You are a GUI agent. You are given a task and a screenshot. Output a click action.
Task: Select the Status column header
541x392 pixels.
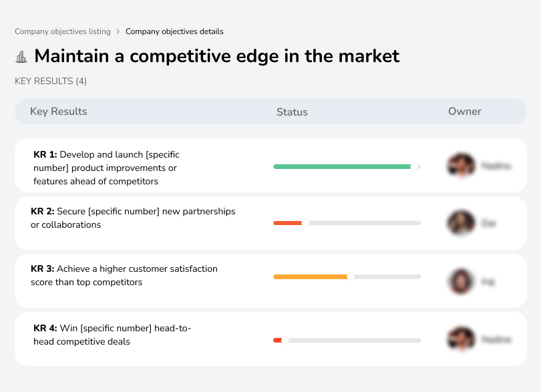pyautogui.click(x=292, y=112)
